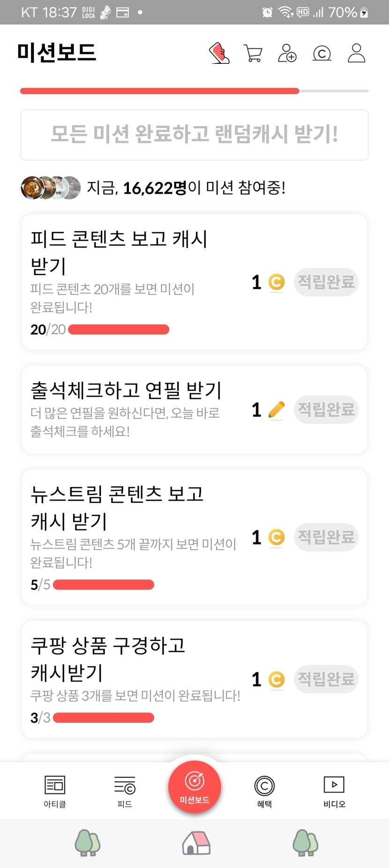Tap 적립완료 for 피드 콘텐츠 mission
The width and height of the screenshot is (389, 868).
[326, 282]
